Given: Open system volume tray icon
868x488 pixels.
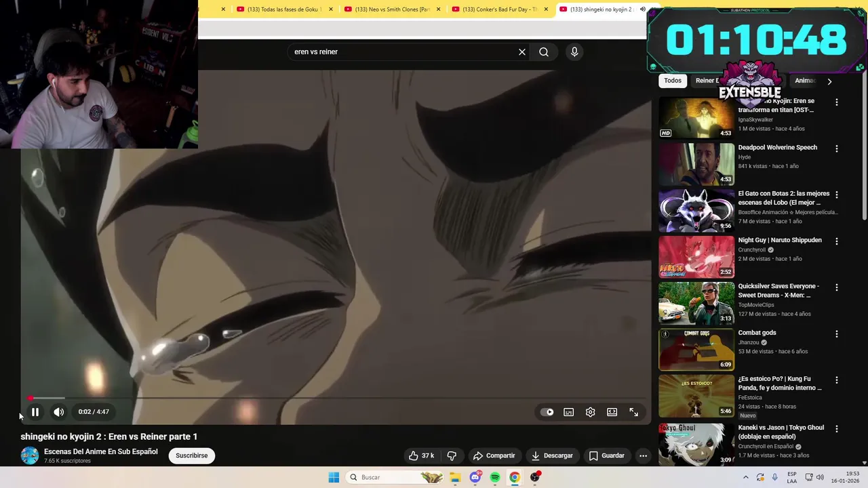Looking at the screenshot, I should (x=820, y=477).
